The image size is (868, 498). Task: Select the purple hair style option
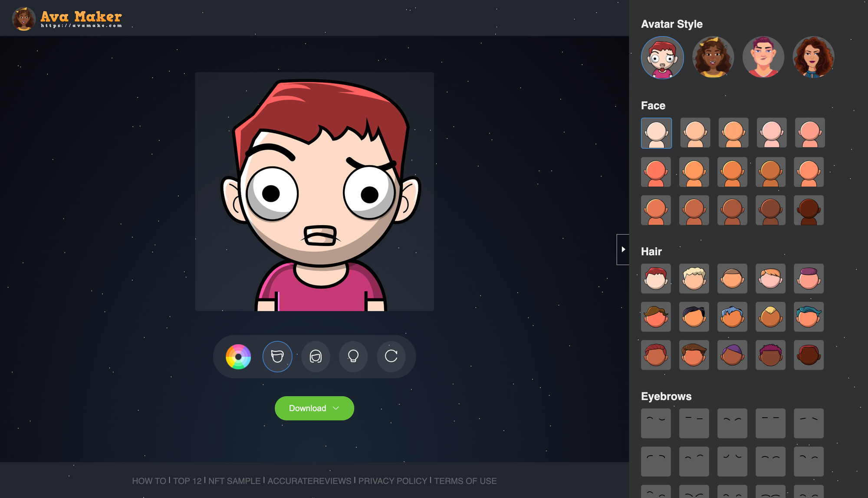pyautogui.click(x=732, y=355)
